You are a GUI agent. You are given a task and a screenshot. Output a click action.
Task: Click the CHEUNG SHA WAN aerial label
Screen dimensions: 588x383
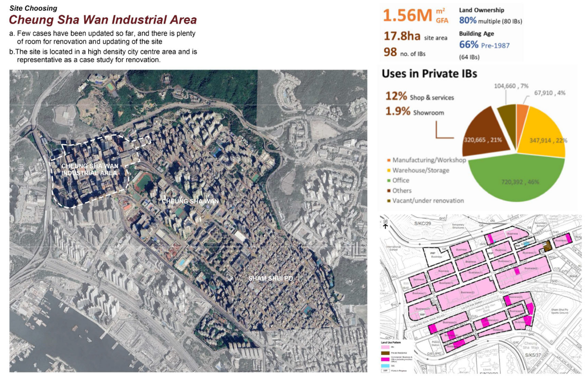(x=190, y=201)
